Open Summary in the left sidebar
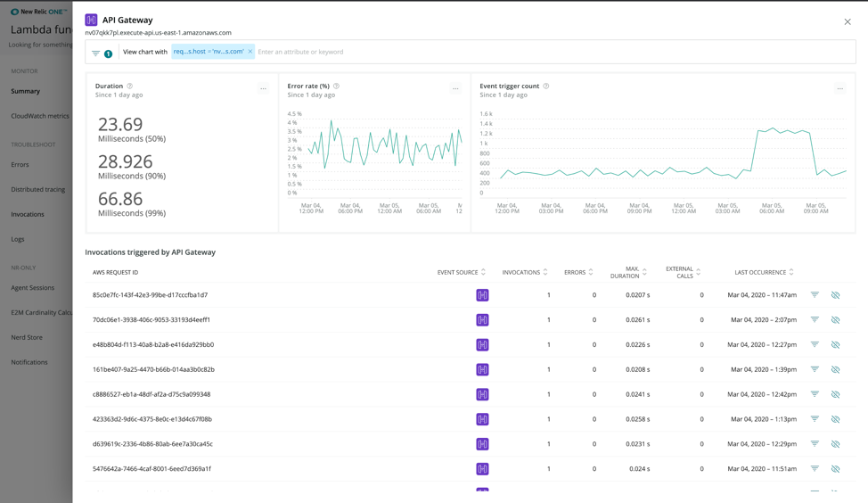 click(x=26, y=91)
